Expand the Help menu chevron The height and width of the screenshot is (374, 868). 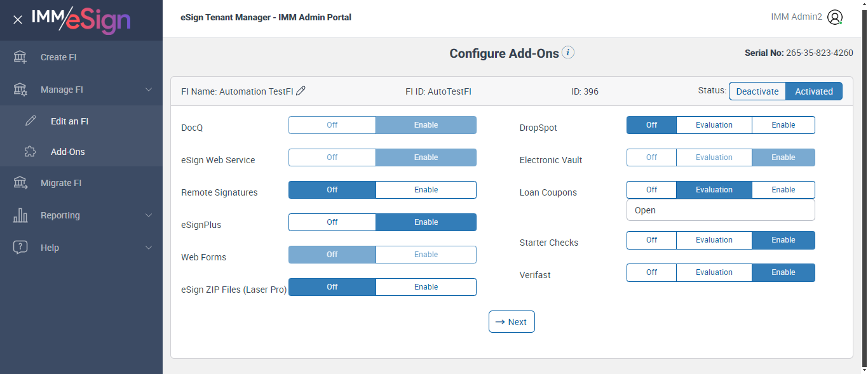tap(149, 248)
